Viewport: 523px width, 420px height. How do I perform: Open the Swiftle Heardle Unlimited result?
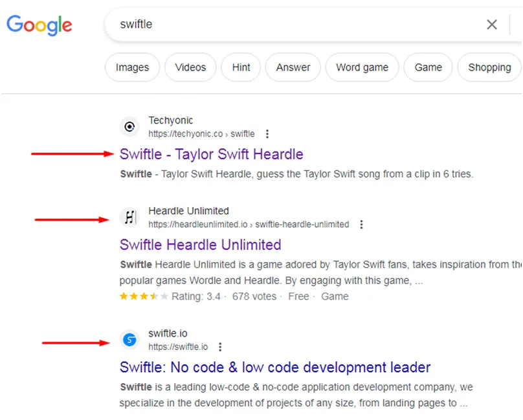coord(200,245)
